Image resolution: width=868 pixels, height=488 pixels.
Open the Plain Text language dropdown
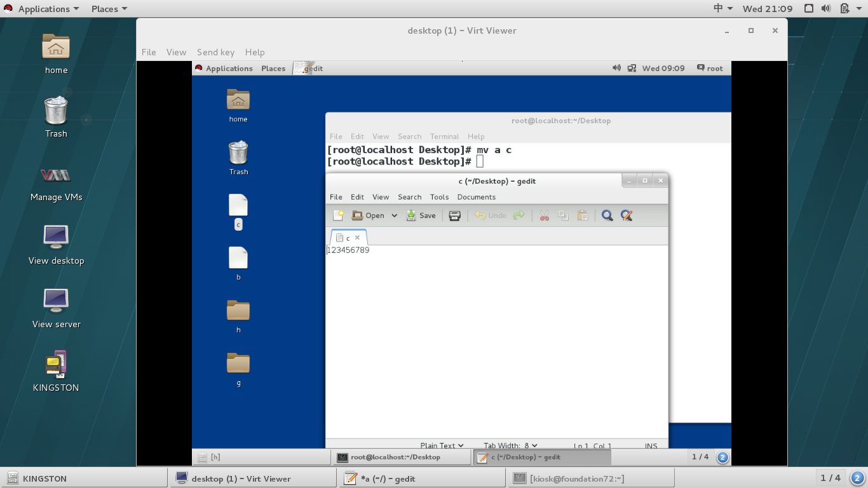[x=442, y=445]
